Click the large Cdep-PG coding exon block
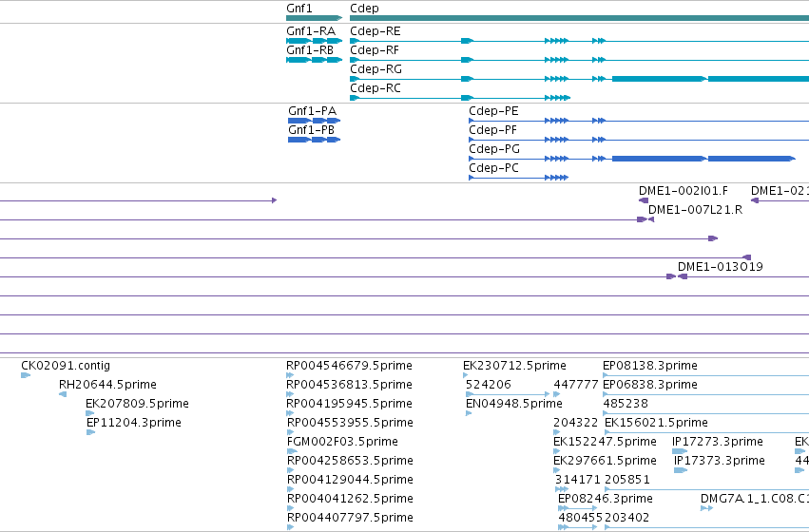Screen dimensions: 809x532 (x=659, y=159)
